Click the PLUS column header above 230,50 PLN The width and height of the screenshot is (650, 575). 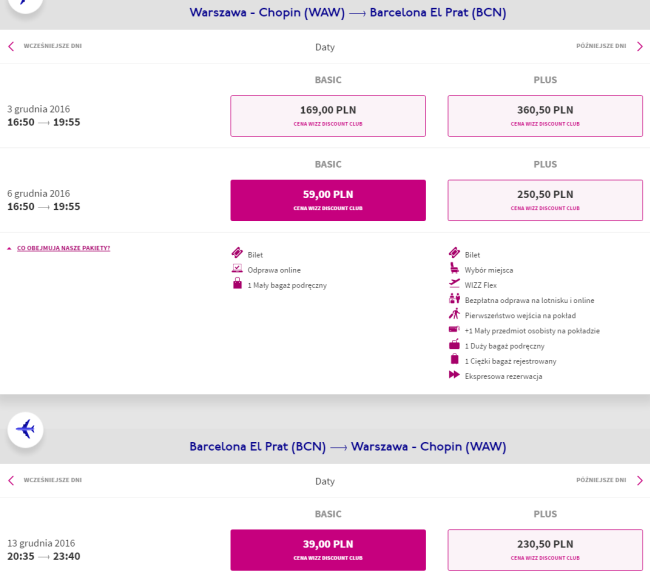[545, 514]
